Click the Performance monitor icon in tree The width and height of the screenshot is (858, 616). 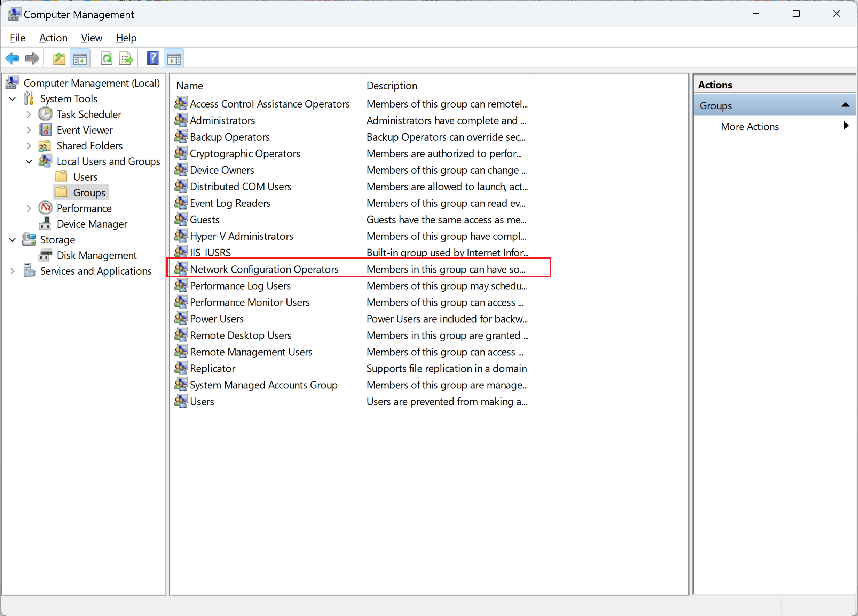pyautogui.click(x=45, y=208)
